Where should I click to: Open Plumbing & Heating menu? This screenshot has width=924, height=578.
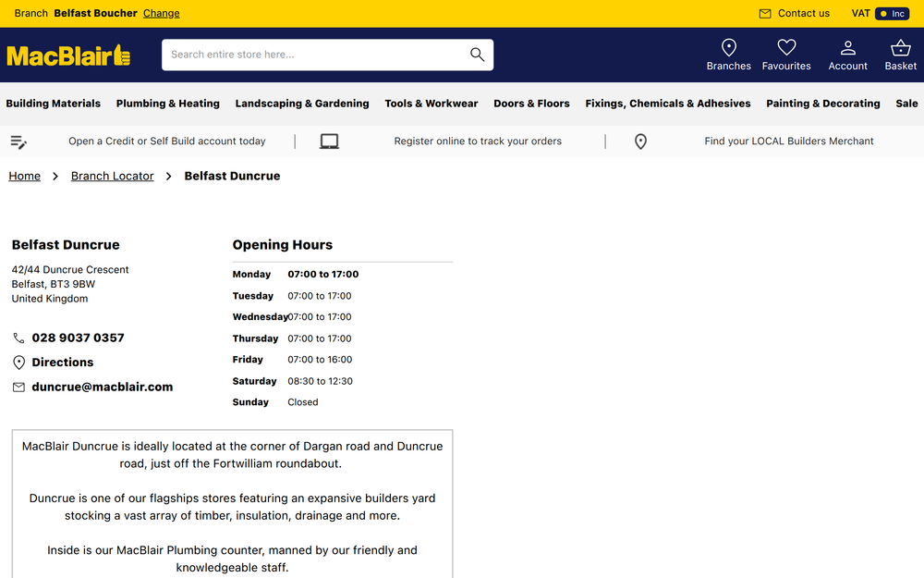pyautogui.click(x=167, y=104)
